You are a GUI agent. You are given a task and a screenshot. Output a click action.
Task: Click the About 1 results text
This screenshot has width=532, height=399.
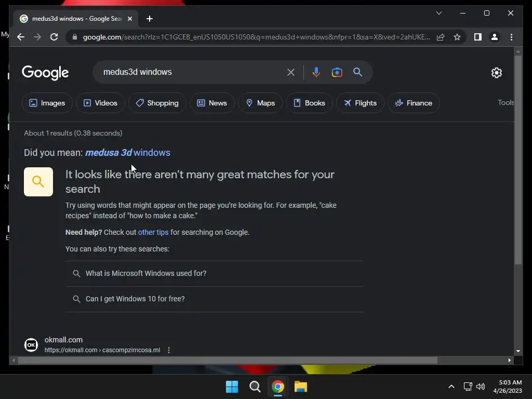[73, 134]
